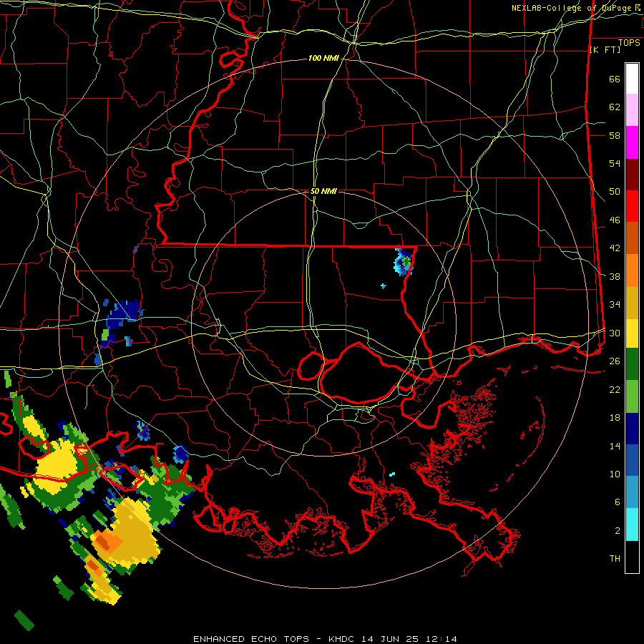Image resolution: width=644 pixels, height=644 pixels.
Task: Click the black TH legend swatch
Action: 632,557
